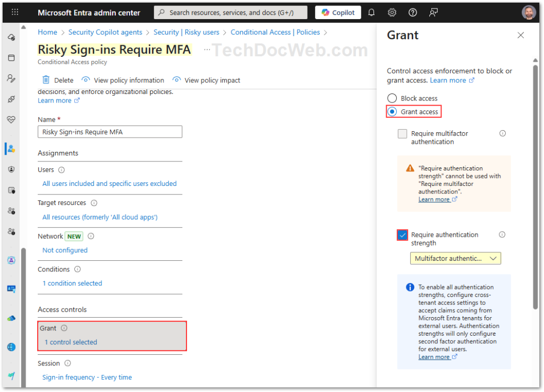Click the help question mark icon
544x392 pixels.
tap(413, 12)
